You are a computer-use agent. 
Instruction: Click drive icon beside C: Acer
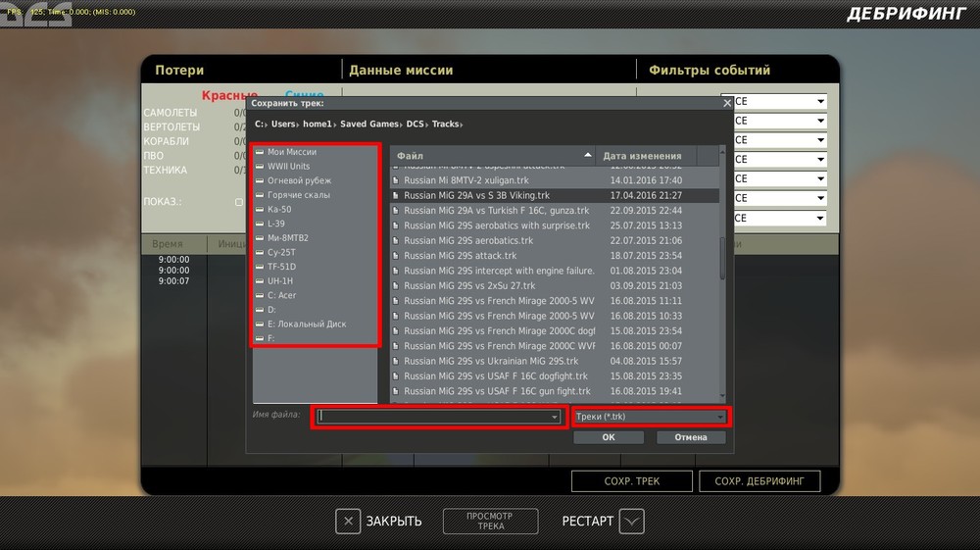(260, 296)
